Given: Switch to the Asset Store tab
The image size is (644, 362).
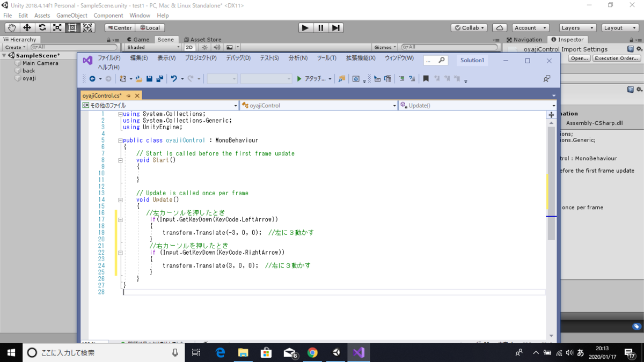Looking at the screenshot, I should (x=202, y=39).
